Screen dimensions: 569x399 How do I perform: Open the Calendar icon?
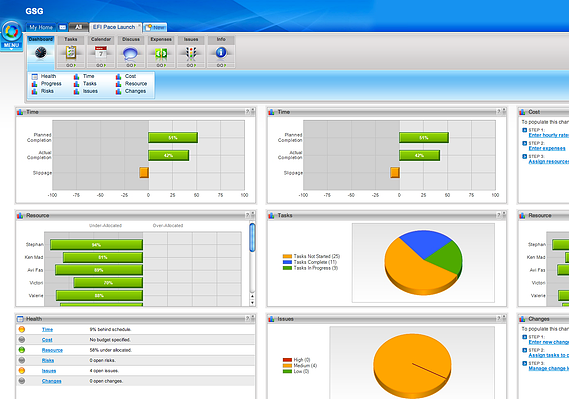pyautogui.click(x=101, y=53)
